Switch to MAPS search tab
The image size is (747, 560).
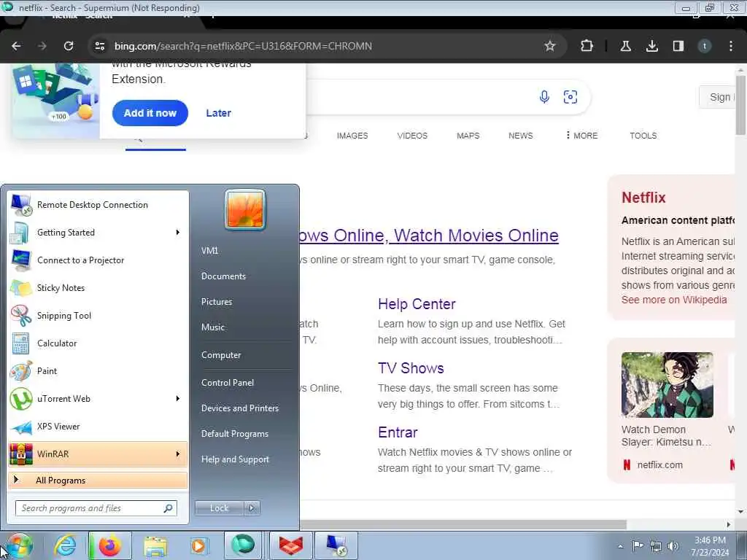[x=468, y=136]
